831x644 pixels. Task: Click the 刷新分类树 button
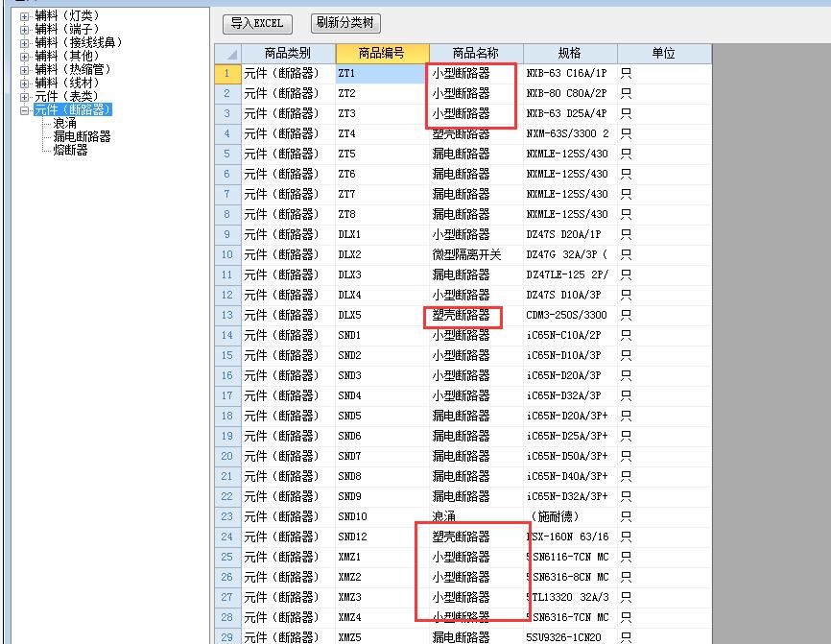click(345, 23)
